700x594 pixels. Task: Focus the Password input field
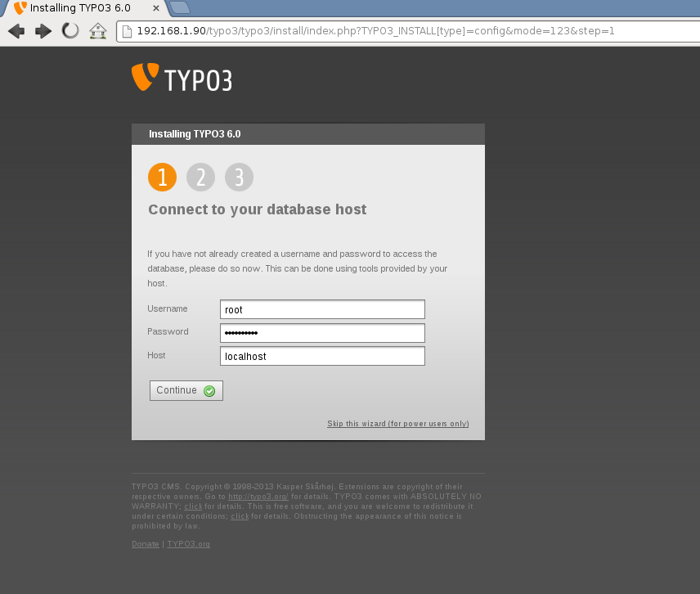(322, 333)
